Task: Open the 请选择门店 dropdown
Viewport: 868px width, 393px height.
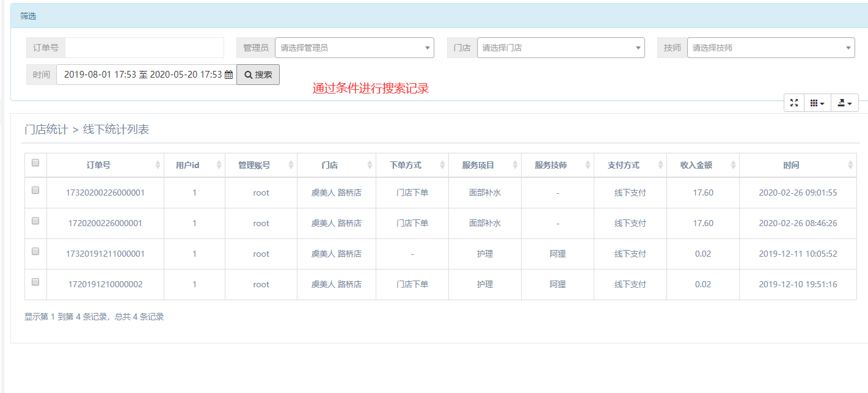Action: click(561, 48)
